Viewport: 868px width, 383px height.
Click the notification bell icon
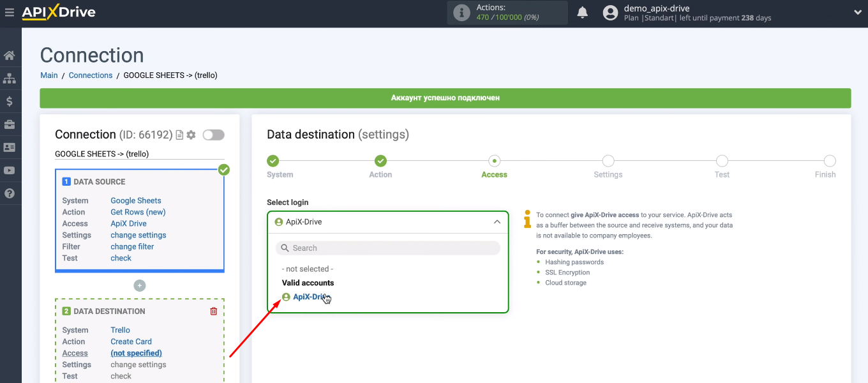[x=582, y=13]
